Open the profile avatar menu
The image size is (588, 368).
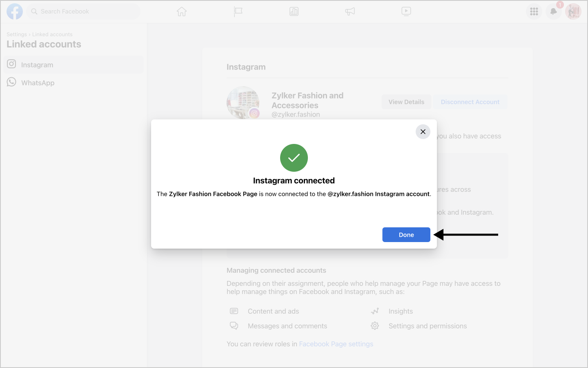pos(573,11)
